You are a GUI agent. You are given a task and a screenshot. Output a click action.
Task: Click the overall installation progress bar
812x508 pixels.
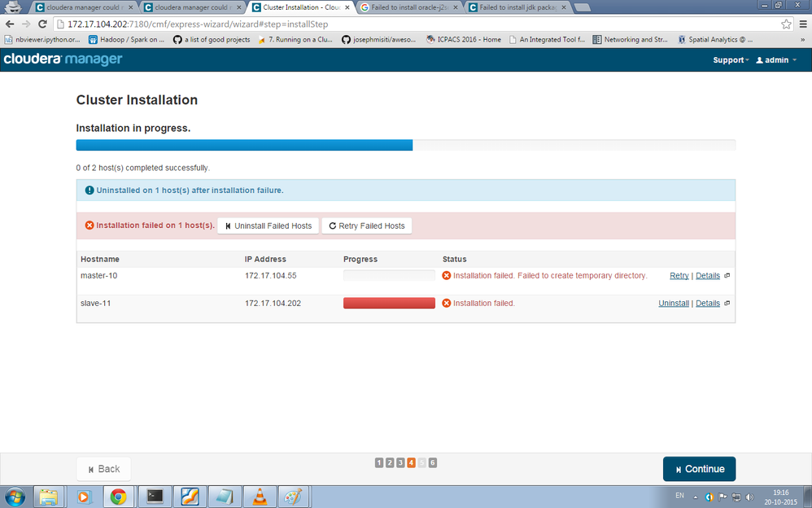point(405,145)
